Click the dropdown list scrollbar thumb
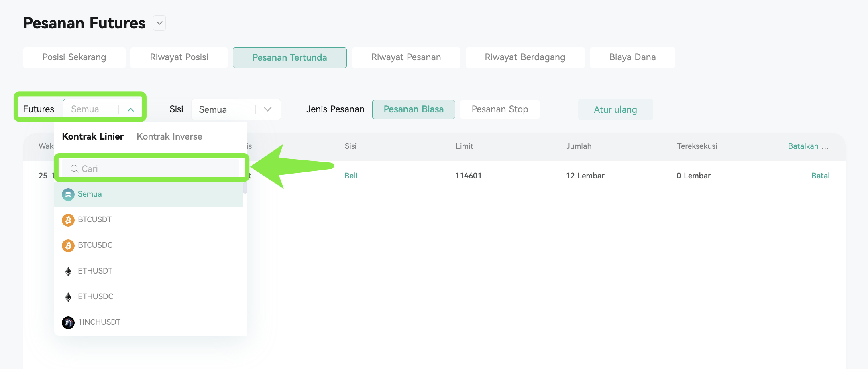 pyautogui.click(x=245, y=188)
